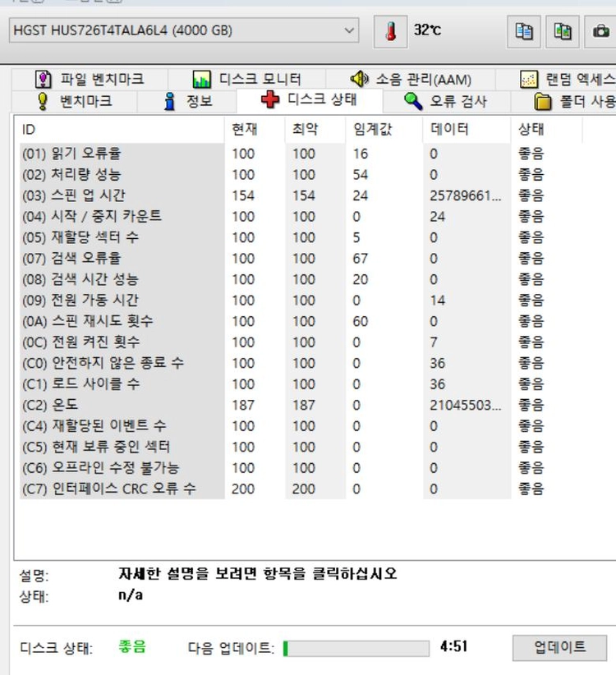Select the (C4) 재할당된 이벤트 수 row

[x=301, y=425]
